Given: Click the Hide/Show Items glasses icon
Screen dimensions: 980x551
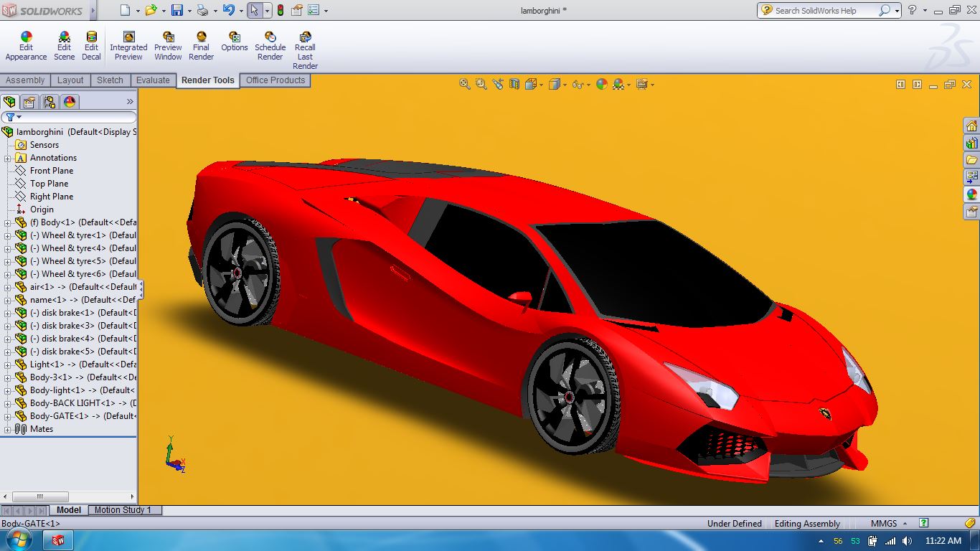Looking at the screenshot, I should [x=578, y=84].
